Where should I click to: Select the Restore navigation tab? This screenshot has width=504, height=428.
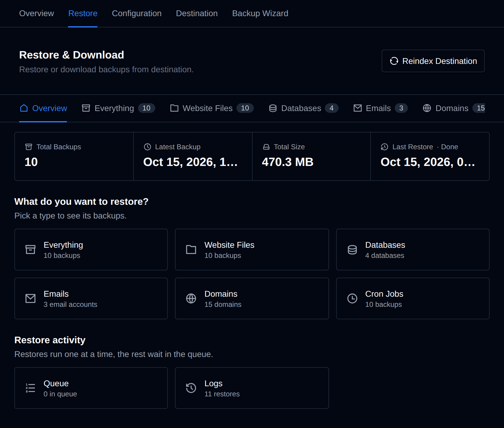coord(83,13)
